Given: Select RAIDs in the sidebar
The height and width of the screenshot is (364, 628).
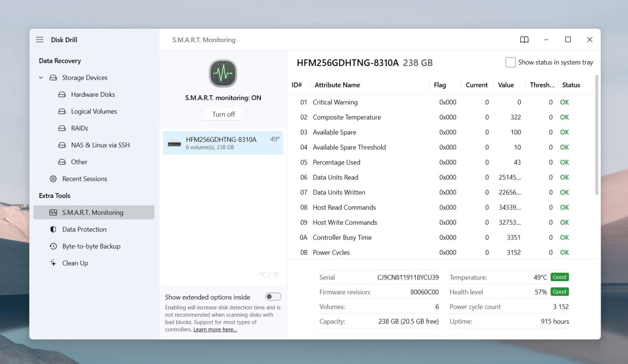Looking at the screenshot, I should click(80, 128).
